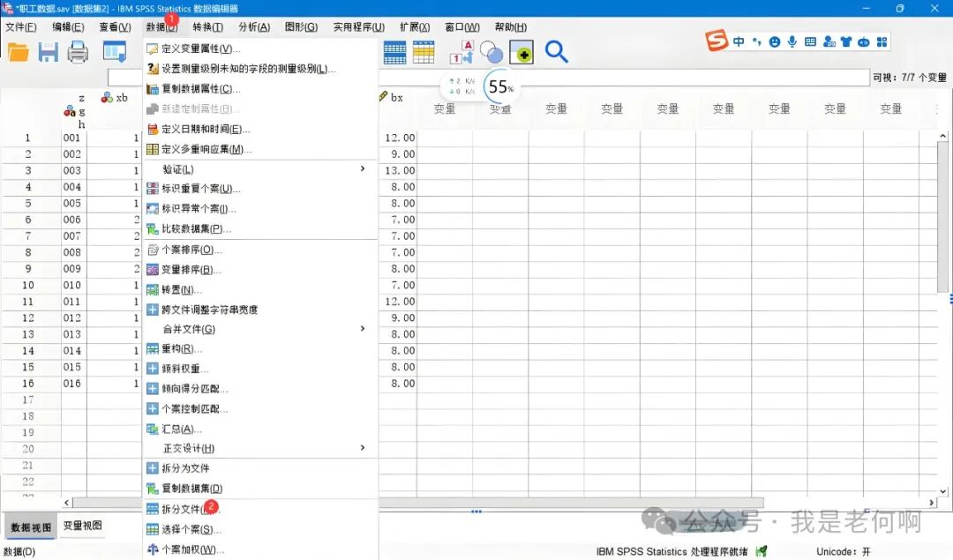The width and height of the screenshot is (953, 560).
Task: Select 比较数据集(P) menu entry
Action: coord(260,229)
